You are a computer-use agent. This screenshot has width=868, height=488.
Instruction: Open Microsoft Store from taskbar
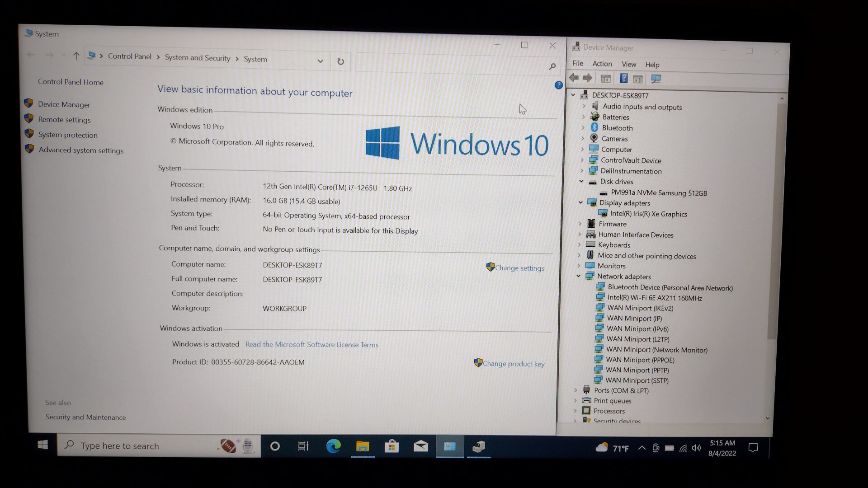pyautogui.click(x=392, y=447)
